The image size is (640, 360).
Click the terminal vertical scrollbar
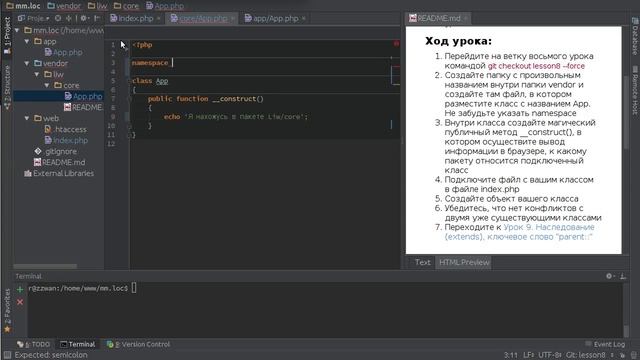pos(626,331)
